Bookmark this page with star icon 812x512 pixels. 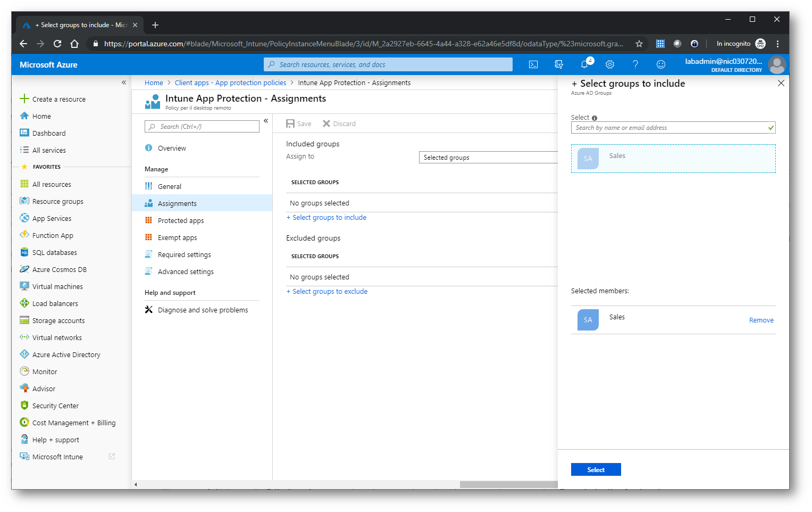click(639, 44)
